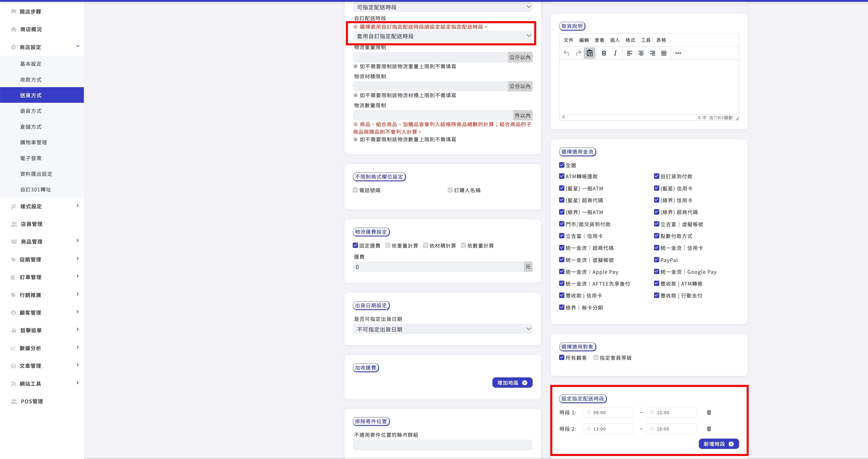
Task: Click the people icon beside 店員管理
Action: point(14,224)
